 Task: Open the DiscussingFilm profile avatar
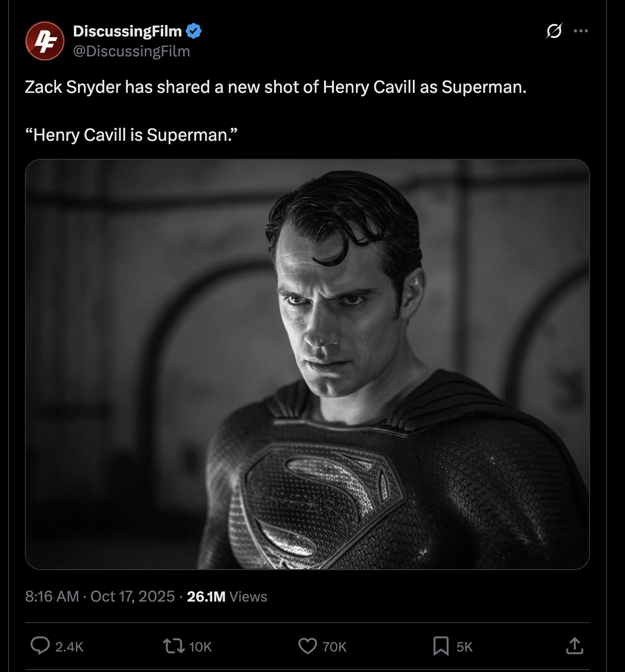[45, 41]
